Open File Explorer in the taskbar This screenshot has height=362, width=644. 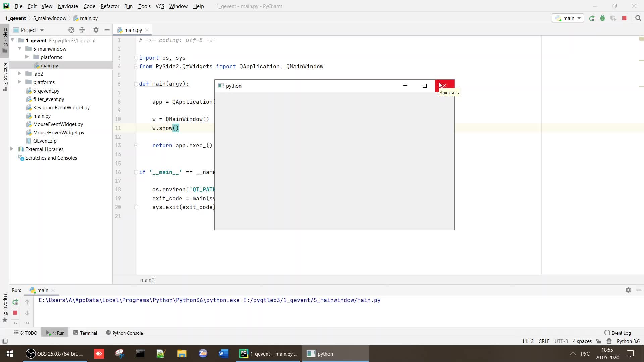182,354
